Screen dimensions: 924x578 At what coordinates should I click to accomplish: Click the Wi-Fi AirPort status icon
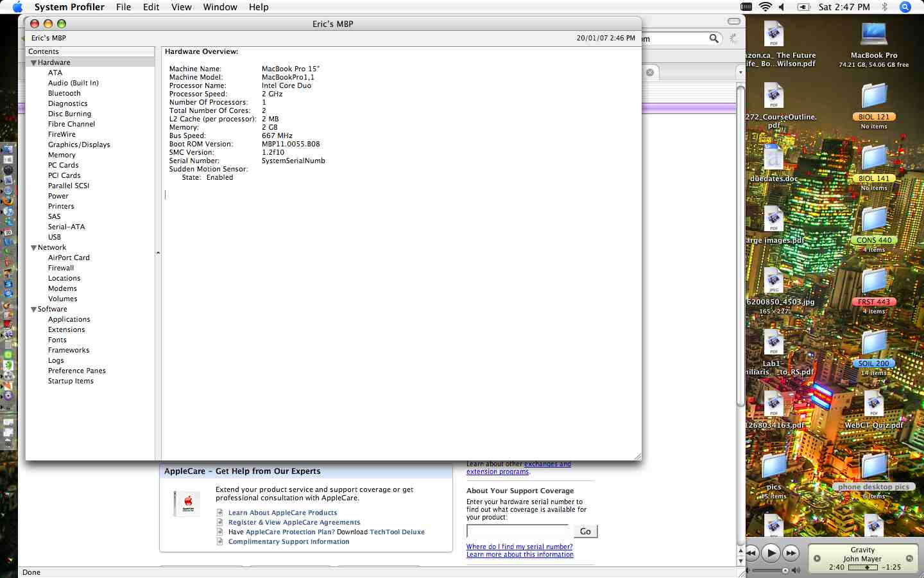click(765, 7)
